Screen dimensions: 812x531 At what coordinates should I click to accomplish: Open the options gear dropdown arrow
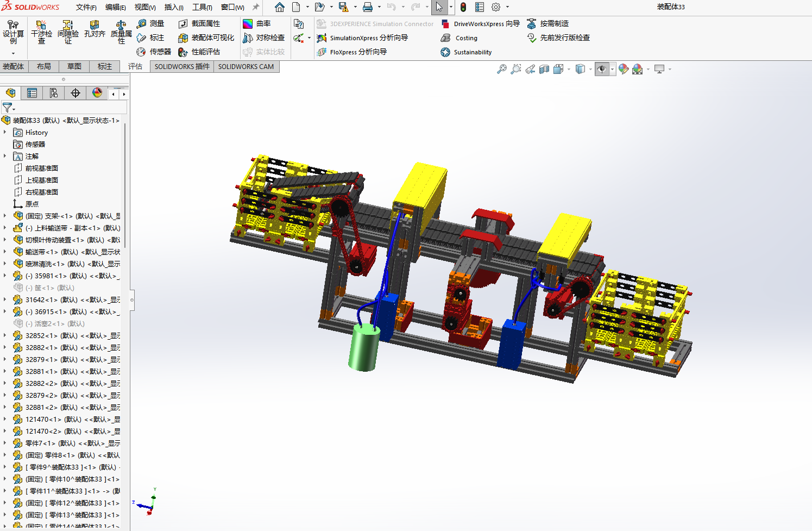point(507,7)
